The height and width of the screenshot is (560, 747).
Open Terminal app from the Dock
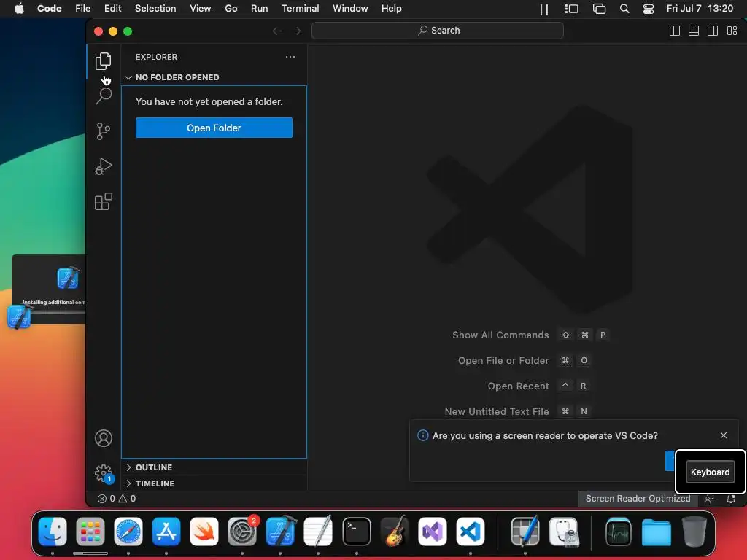(x=356, y=532)
